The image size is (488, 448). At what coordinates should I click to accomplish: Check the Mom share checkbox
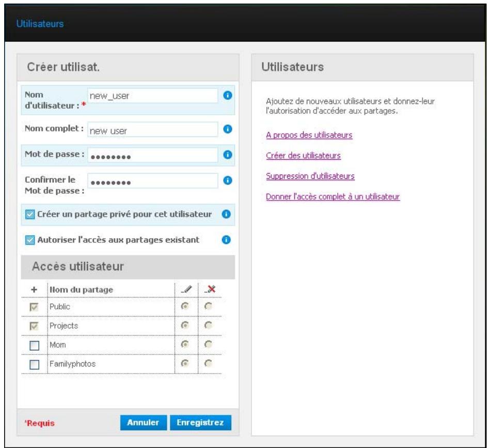point(34,345)
